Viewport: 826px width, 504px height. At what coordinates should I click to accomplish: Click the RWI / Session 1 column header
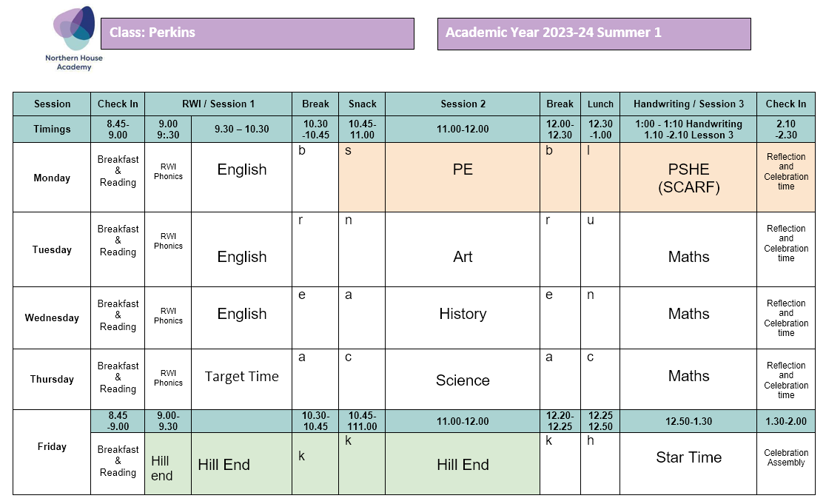tap(218, 104)
